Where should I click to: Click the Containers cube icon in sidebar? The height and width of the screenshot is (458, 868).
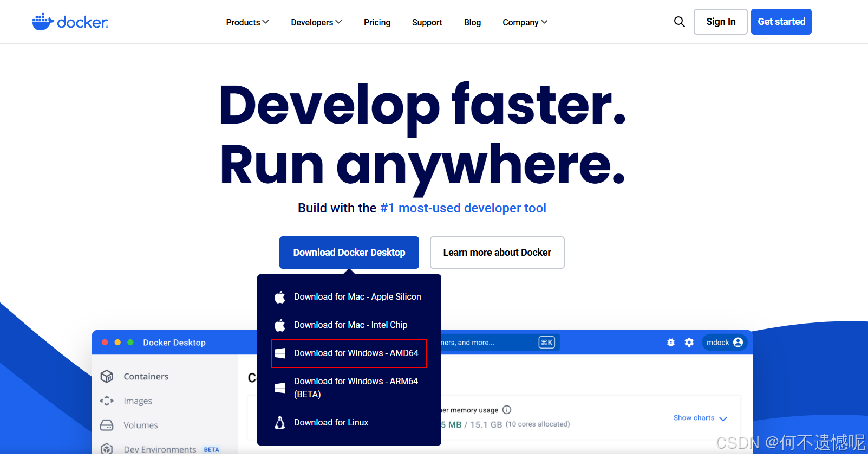107,376
